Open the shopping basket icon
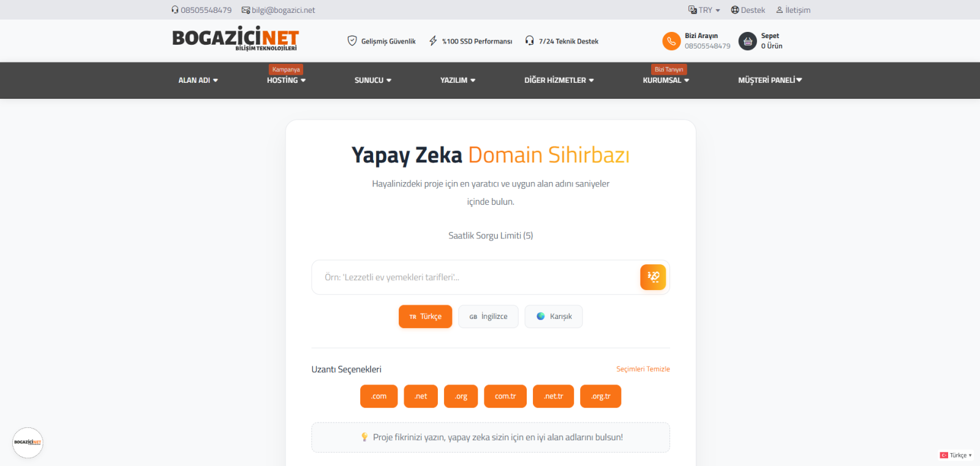Image resolution: width=980 pixels, height=466 pixels. coord(748,41)
